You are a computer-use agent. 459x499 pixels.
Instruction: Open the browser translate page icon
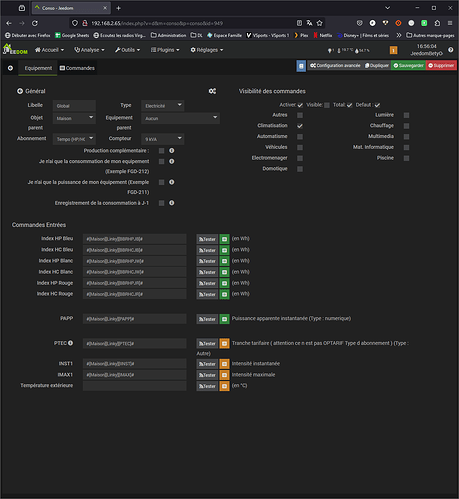point(310,23)
